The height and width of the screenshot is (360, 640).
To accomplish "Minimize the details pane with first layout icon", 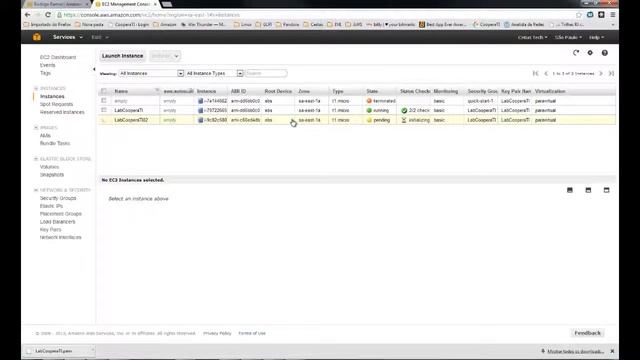I will point(570,190).
